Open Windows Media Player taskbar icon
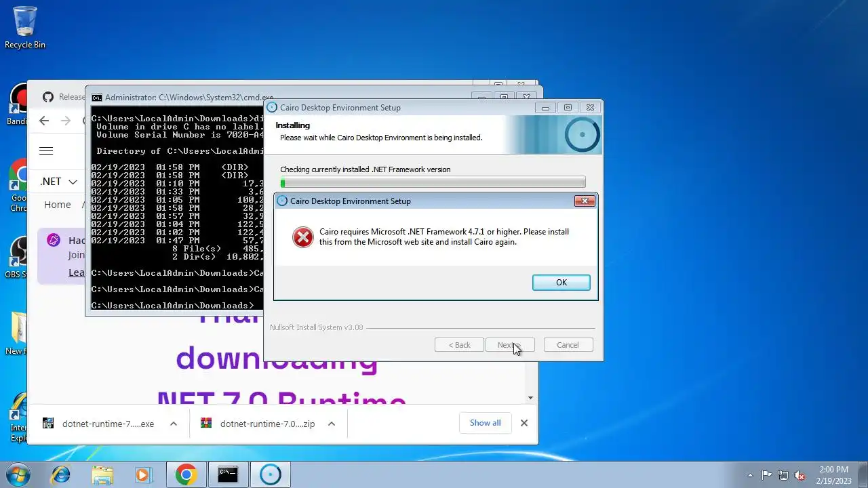Image resolution: width=868 pixels, height=488 pixels. (143, 474)
